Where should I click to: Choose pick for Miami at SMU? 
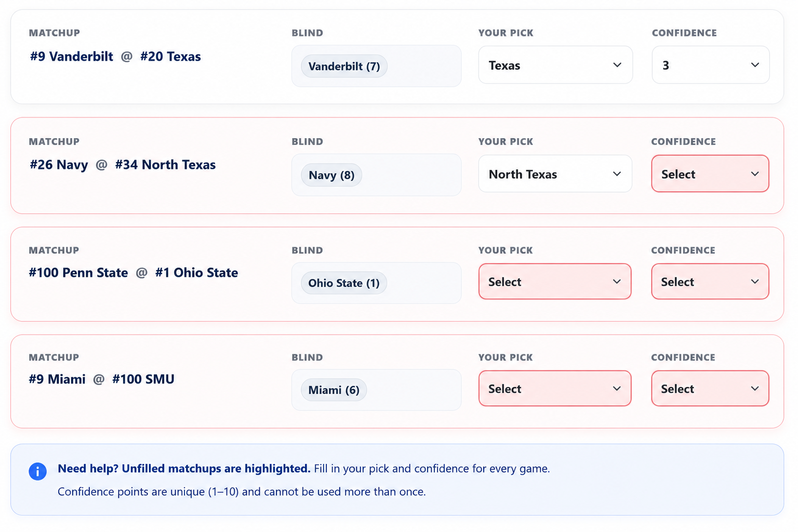click(x=555, y=389)
